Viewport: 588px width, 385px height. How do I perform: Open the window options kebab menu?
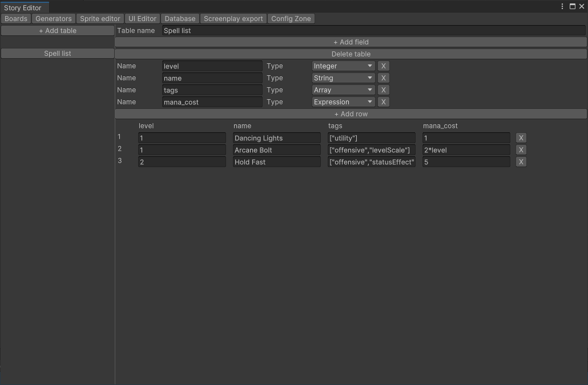click(x=563, y=7)
